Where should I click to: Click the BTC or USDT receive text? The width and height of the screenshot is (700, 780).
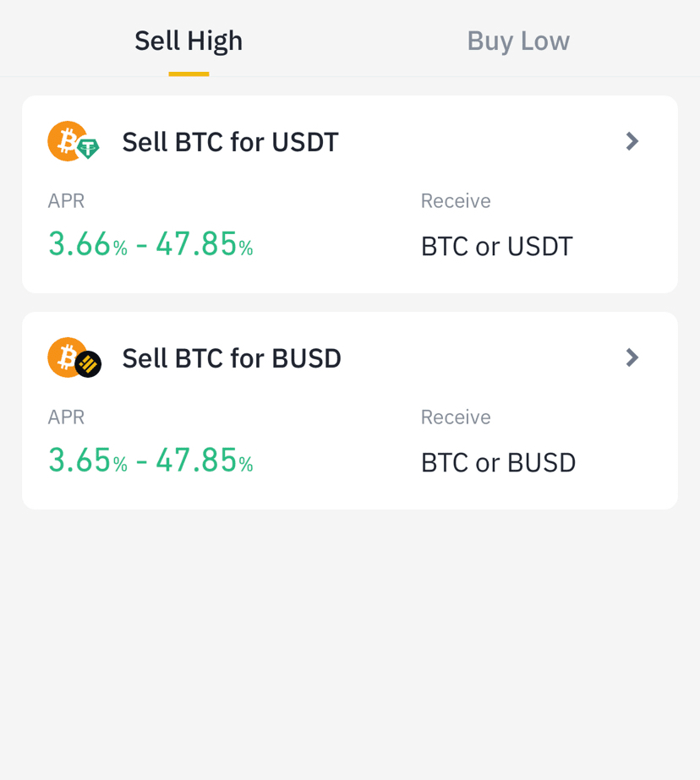pos(497,247)
